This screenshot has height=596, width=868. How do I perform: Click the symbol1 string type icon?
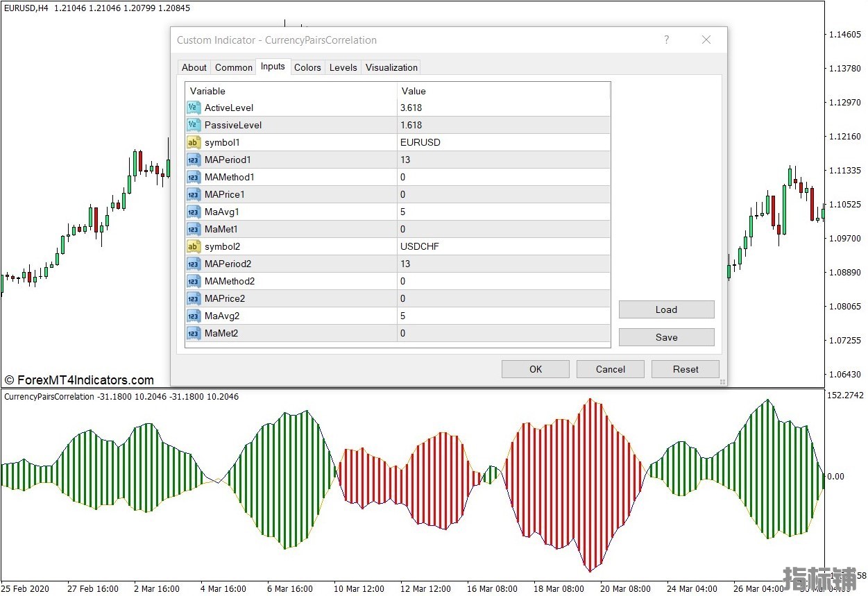(194, 142)
